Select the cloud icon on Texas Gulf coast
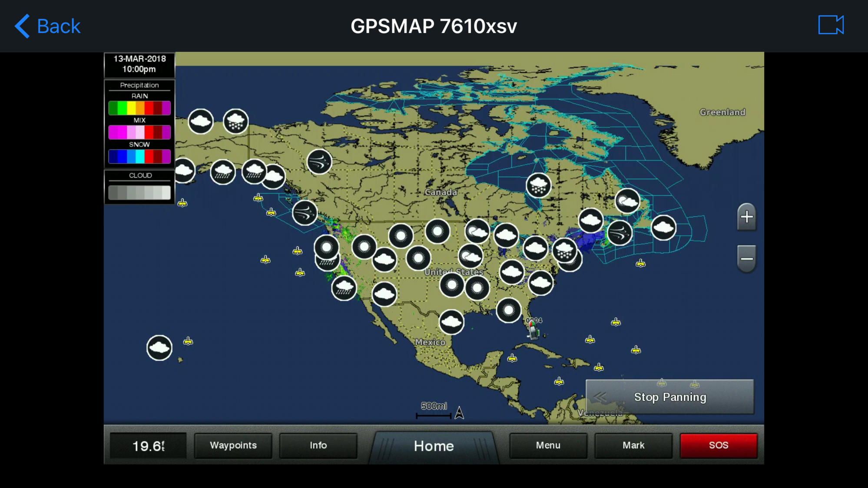 451,322
